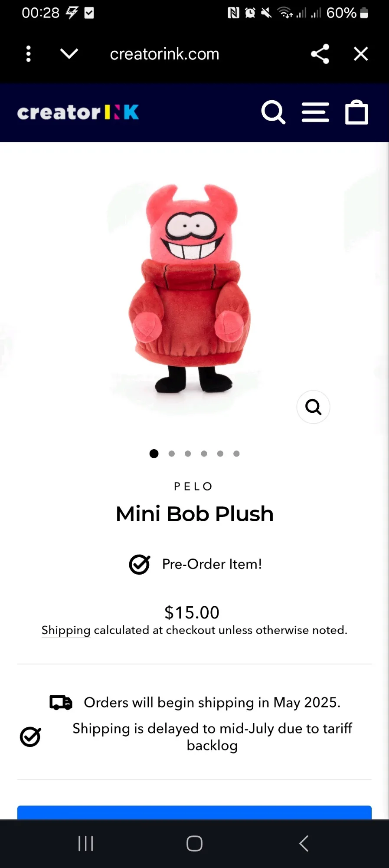Select the third image carousel dot
389x868 pixels.
click(x=188, y=454)
